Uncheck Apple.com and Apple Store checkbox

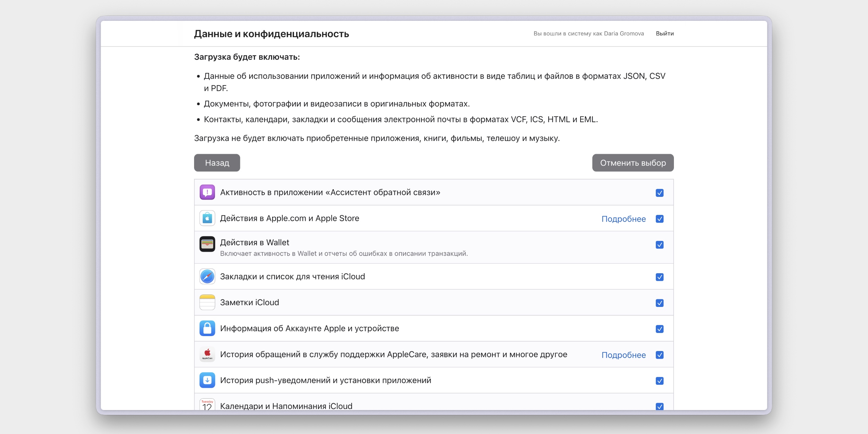point(660,219)
